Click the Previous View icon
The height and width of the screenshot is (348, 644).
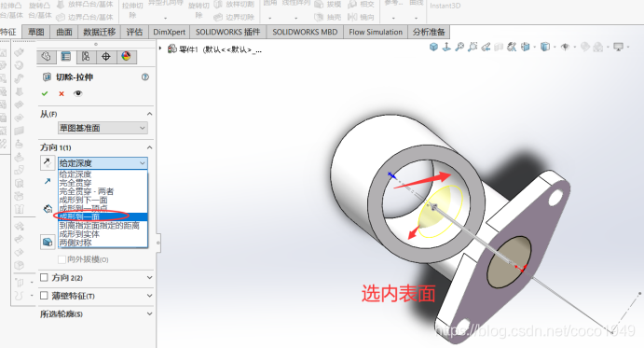486,47
